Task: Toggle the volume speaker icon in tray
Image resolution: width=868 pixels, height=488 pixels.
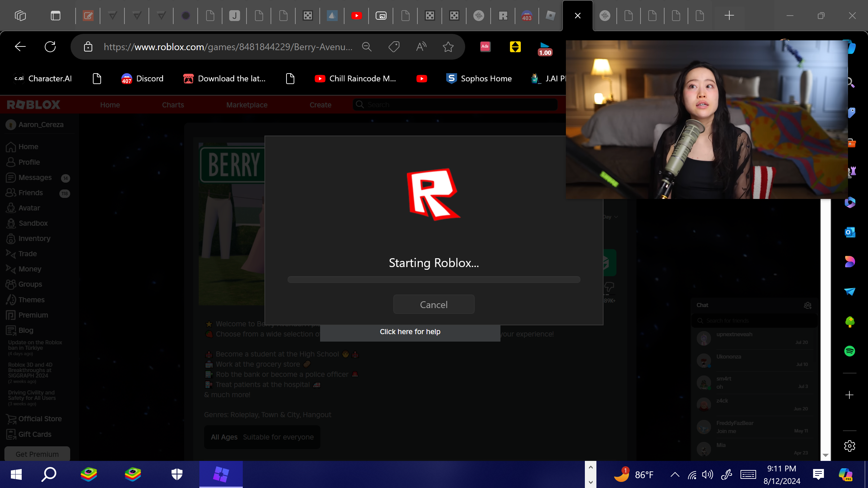Action: click(x=708, y=474)
